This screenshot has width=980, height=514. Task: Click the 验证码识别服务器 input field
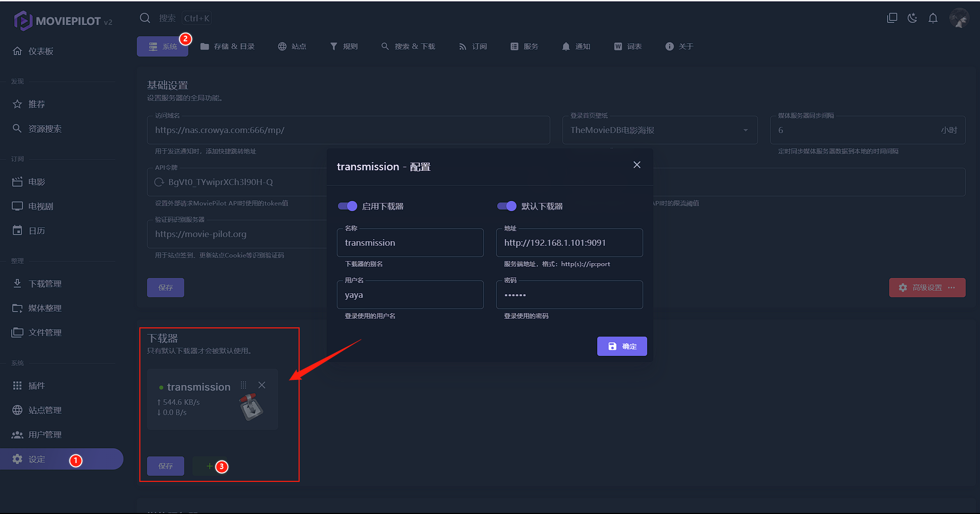pos(237,234)
